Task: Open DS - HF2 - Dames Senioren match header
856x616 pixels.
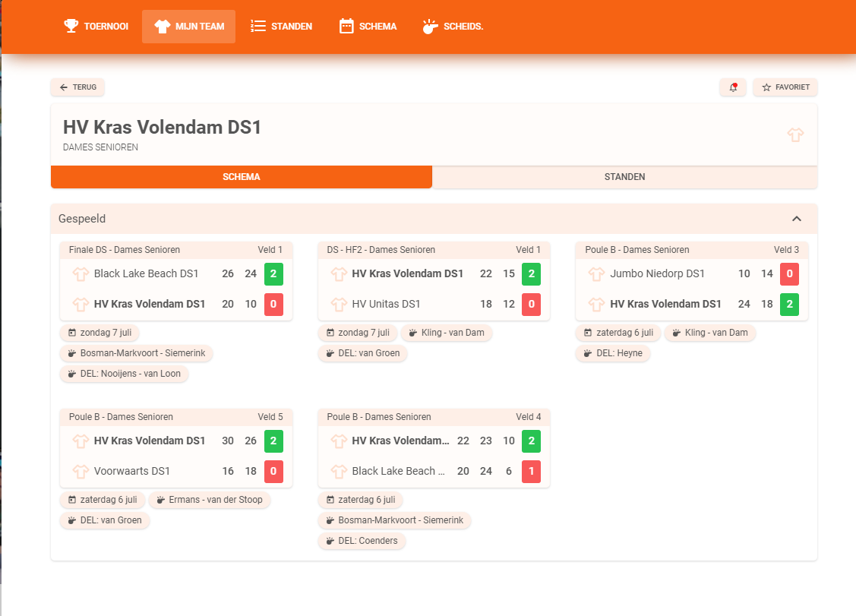Action: (x=434, y=250)
